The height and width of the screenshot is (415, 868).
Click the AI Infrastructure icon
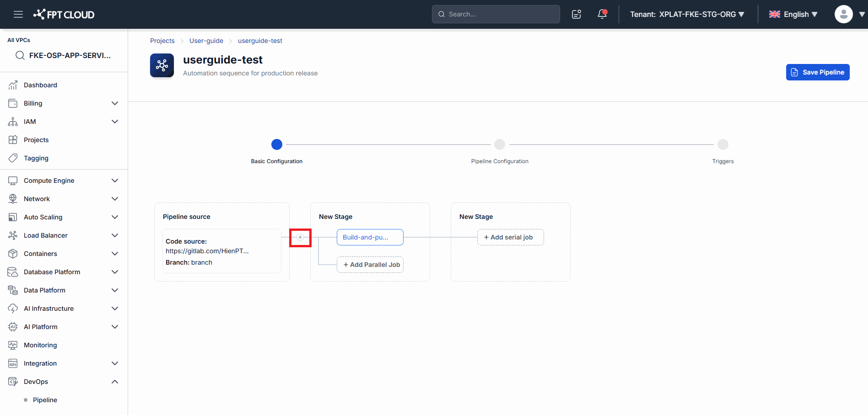pyautogui.click(x=13, y=309)
